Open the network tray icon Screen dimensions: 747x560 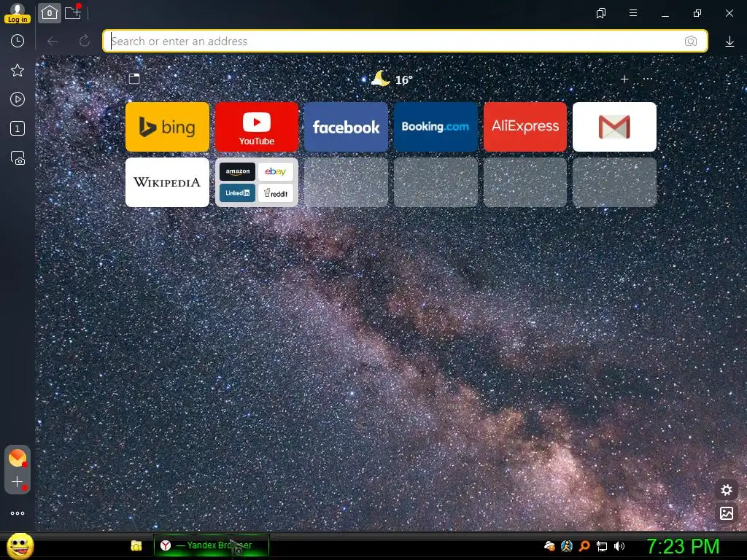(602, 546)
